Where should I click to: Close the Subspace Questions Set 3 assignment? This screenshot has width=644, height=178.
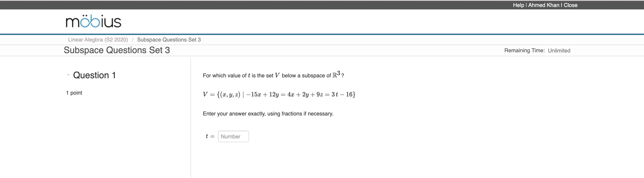coord(571,5)
